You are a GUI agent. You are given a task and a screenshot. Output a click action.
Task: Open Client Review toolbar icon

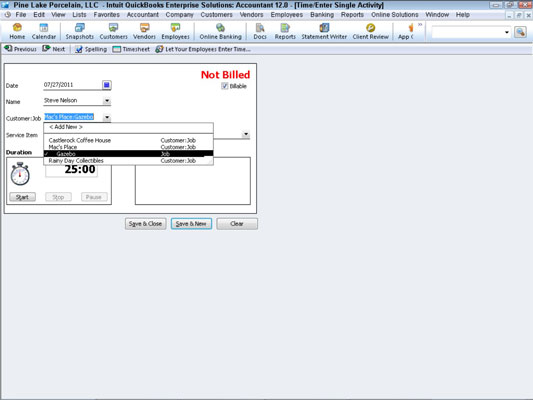coord(371,31)
